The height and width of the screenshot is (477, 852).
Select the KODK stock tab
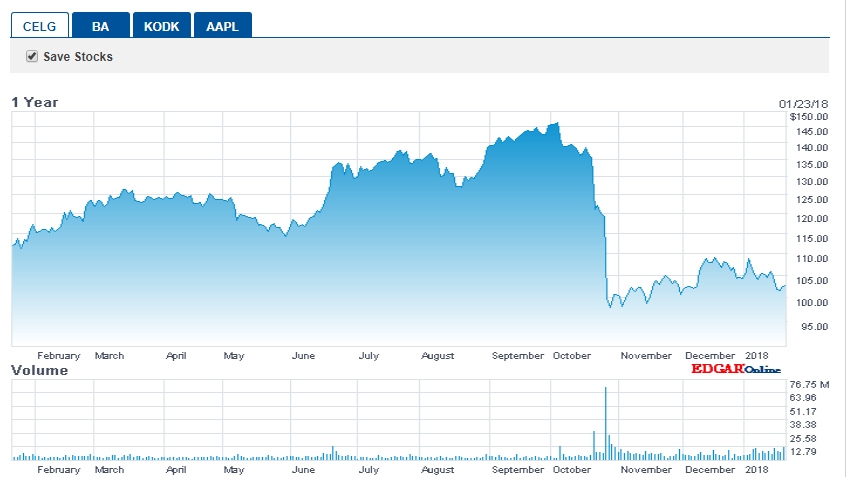(161, 26)
